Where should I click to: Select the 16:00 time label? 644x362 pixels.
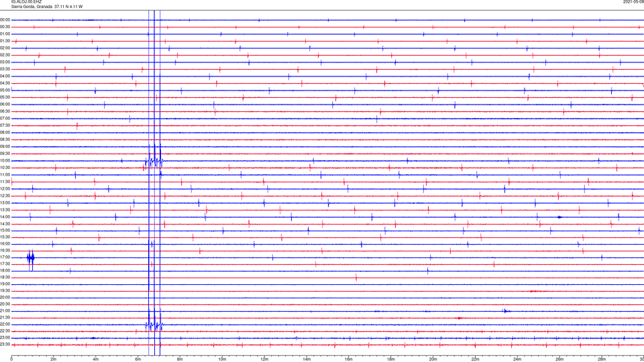click(x=5, y=244)
